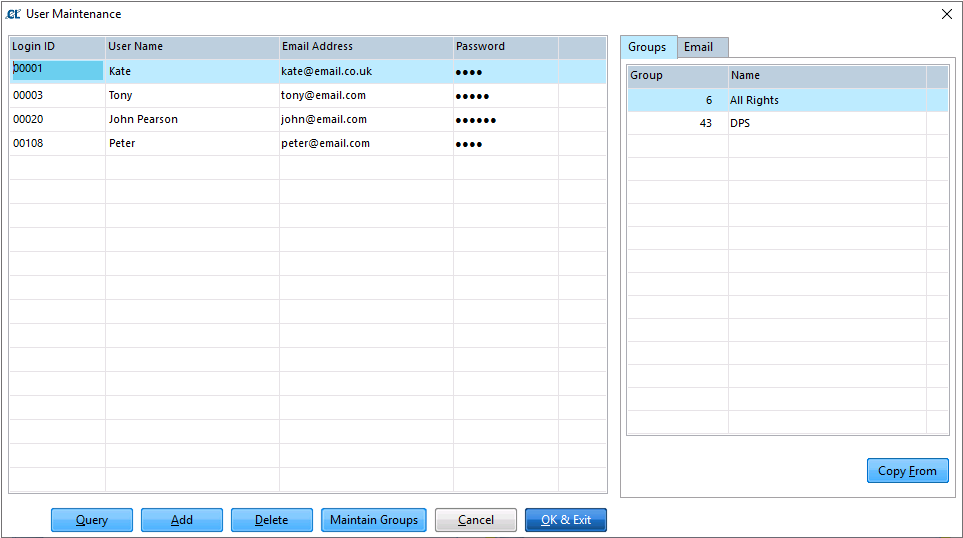Click email john@email.com
This screenshot has width=963, height=538.
coord(324,119)
